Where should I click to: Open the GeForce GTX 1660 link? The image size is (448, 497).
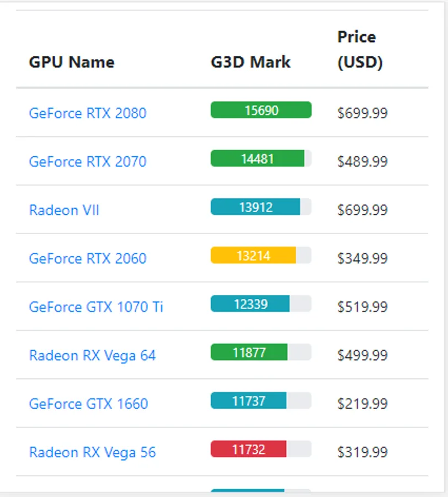pyautogui.click(x=88, y=404)
